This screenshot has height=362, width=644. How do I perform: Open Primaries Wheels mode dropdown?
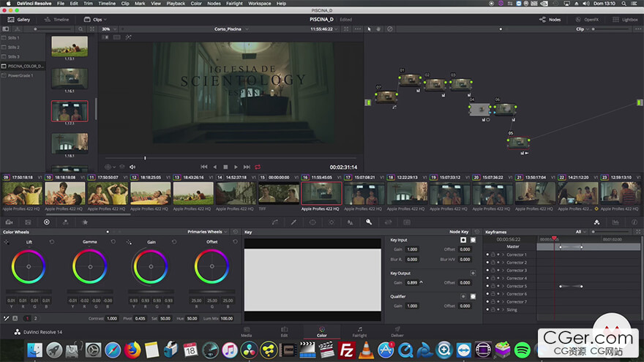(207, 232)
